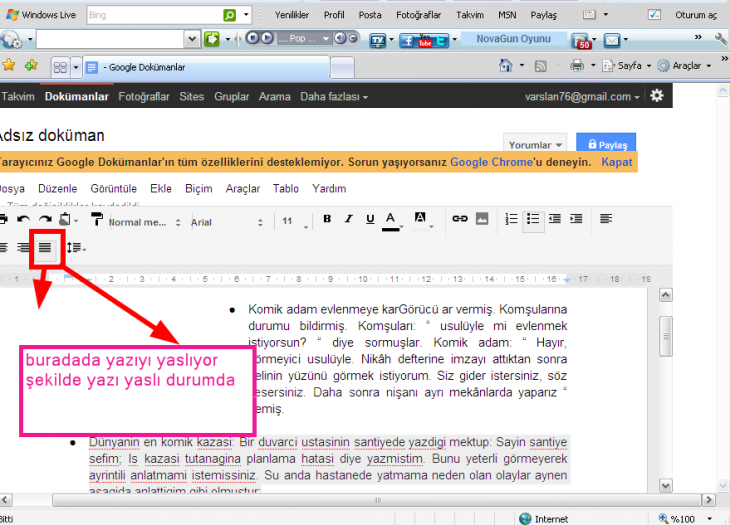This screenshot has width=730, height=525.
Task: Toggle justified text alignment
Action: 45,248
